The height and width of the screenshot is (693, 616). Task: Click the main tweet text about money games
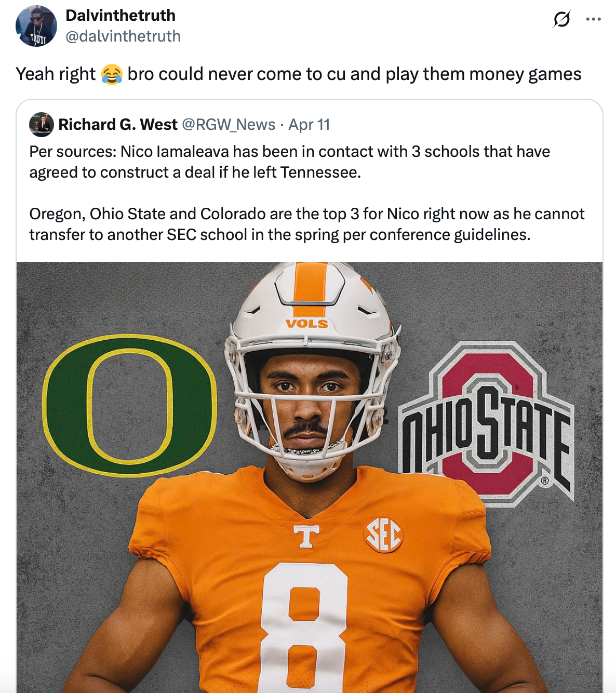(x=353, y=74)
